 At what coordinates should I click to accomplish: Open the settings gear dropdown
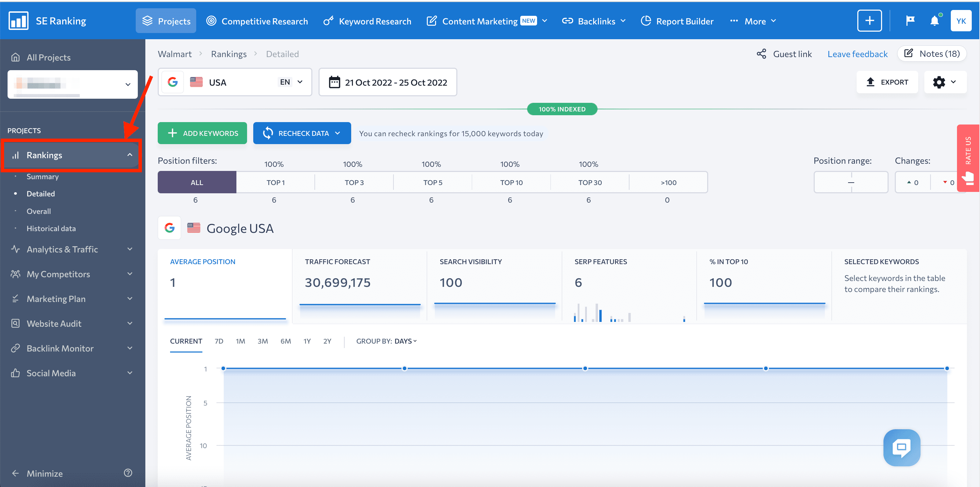[945, 82]
